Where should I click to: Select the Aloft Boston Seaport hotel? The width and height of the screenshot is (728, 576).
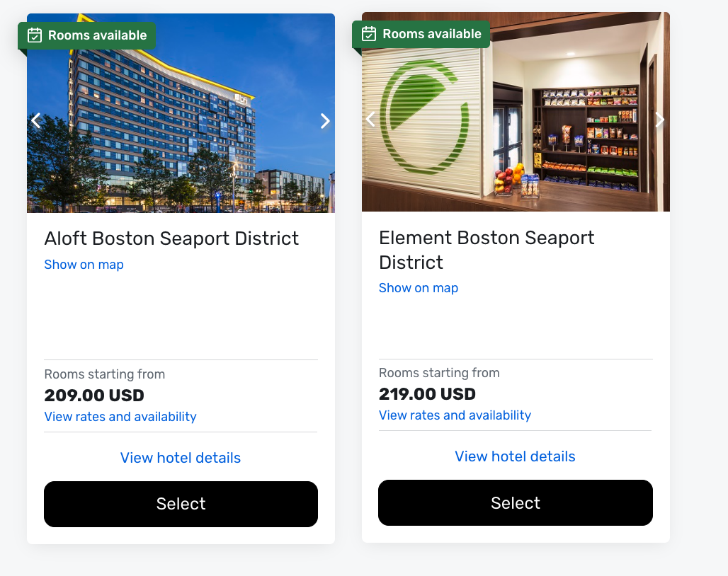pyautogui.click(x=181, y=504)
